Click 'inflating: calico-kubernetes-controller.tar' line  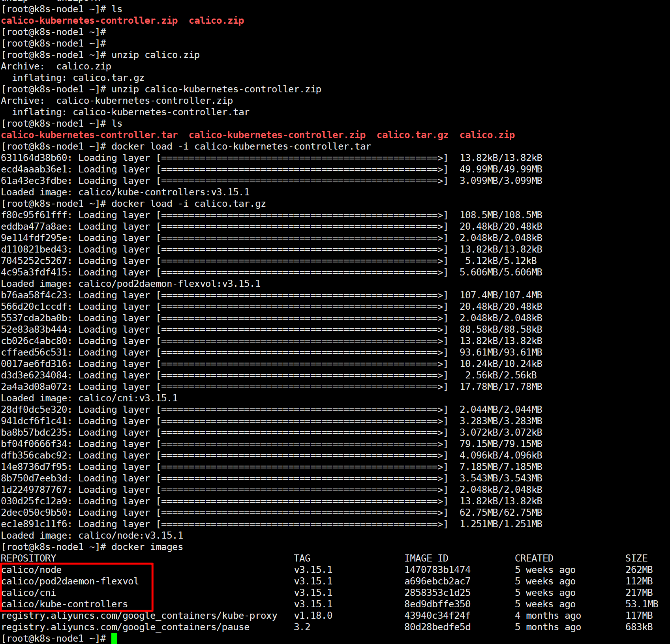point(131,112)
